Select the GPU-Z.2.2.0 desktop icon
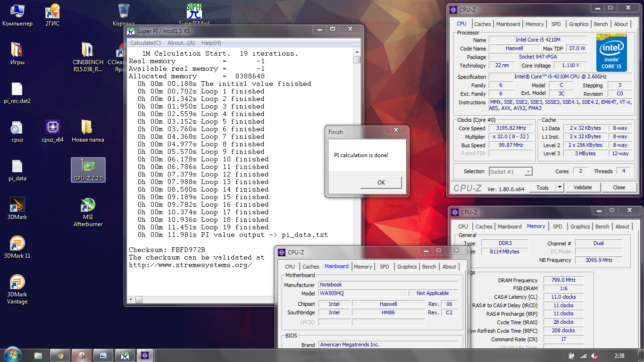Viewport: 644px width, 362px height. pyautogui.click(x=88, y=170)
